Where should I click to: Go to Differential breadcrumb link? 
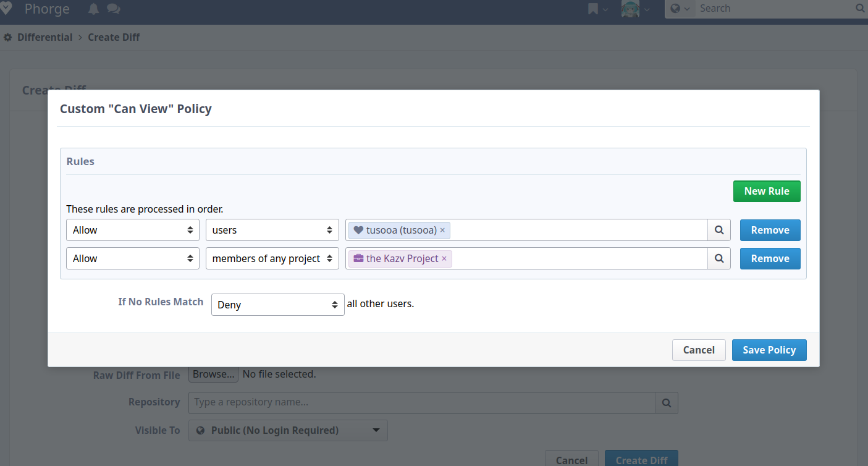tap(44, 37)
